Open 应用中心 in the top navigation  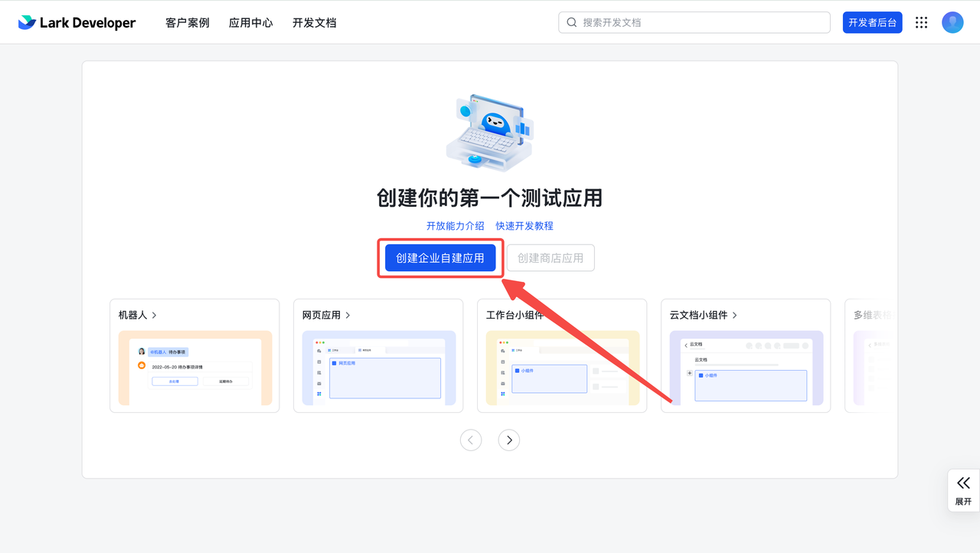tap(251, 23)
